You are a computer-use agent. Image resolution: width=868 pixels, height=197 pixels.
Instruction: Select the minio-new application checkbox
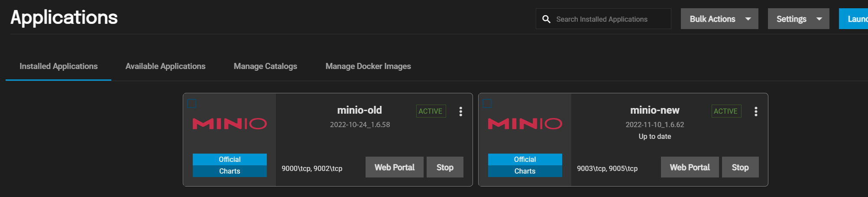point(487,104)
